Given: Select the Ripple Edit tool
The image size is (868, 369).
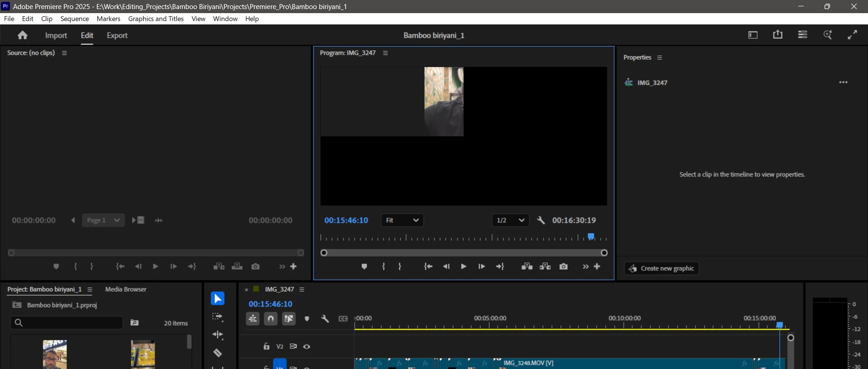Looking at the screenshot, I should pyautogui.click(x=218, y=335).
